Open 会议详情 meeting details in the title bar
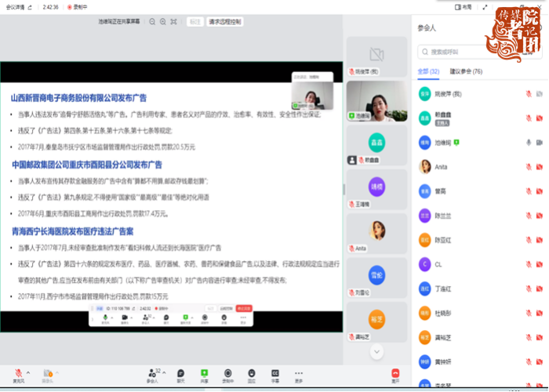The width and height of the screenshot is (549, 392). click(15, 7)
